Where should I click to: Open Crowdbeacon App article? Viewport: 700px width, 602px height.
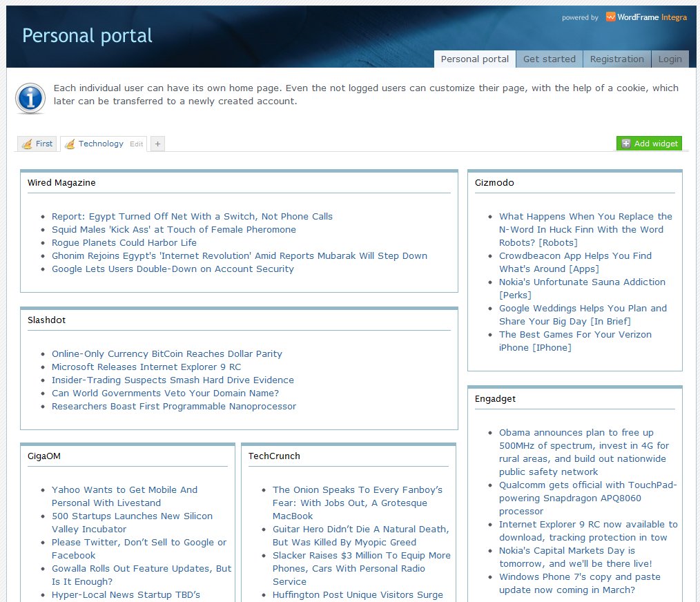(576, 262)
